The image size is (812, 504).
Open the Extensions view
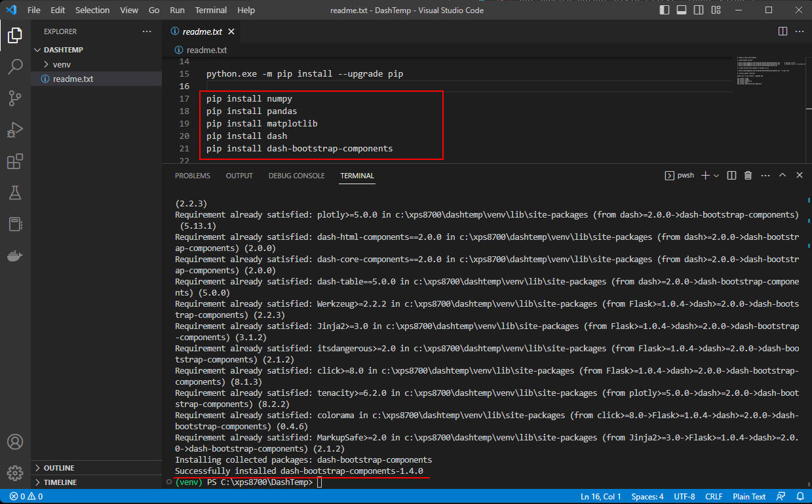pos(15,161)
